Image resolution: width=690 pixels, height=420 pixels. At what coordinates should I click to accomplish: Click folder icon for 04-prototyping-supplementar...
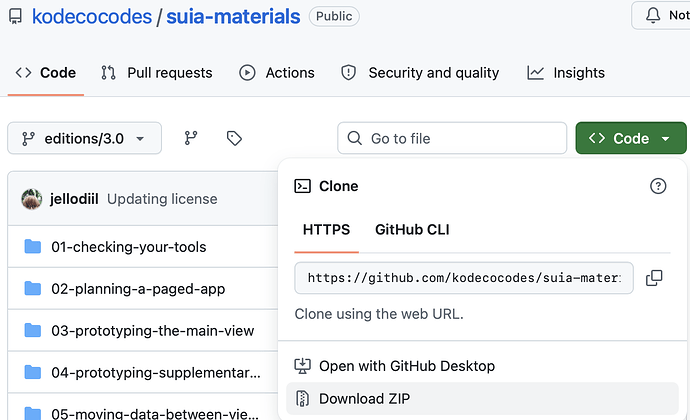(33, 372)
